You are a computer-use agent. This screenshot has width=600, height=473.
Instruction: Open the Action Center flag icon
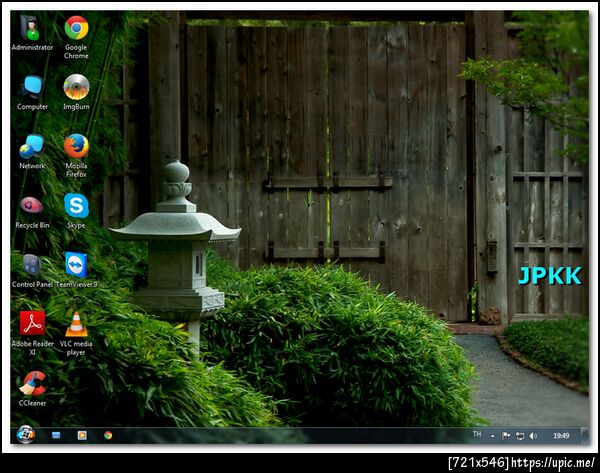coord(506,435)
